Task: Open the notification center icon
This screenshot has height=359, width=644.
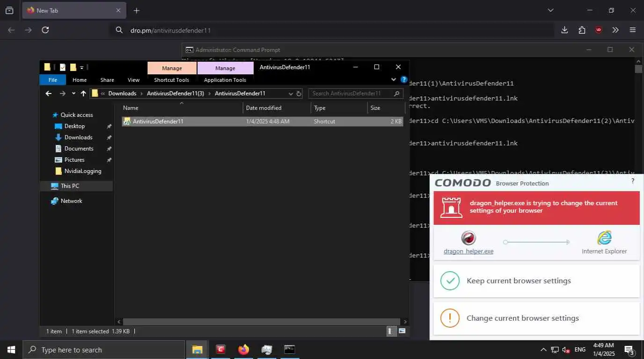Action: [629, 350]
